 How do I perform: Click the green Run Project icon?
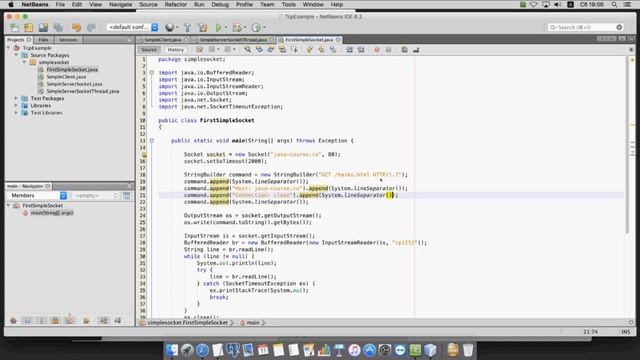pos(218,27)
